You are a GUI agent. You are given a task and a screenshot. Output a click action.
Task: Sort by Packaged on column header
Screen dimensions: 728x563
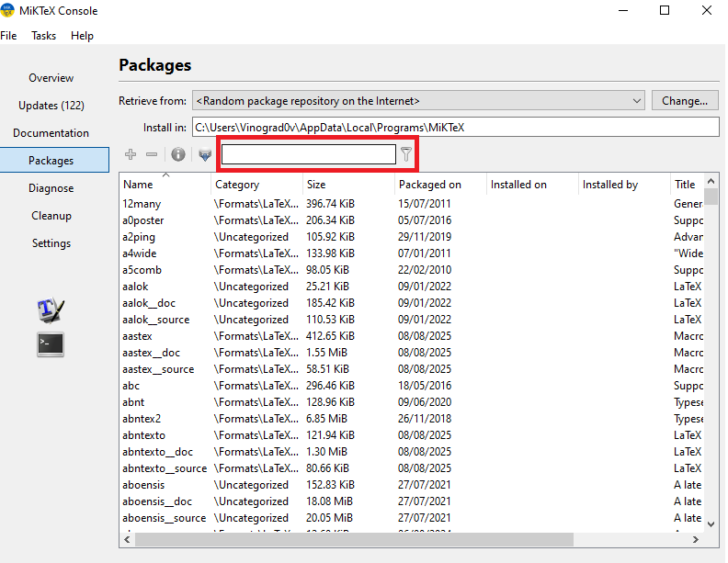pos(440,185)
